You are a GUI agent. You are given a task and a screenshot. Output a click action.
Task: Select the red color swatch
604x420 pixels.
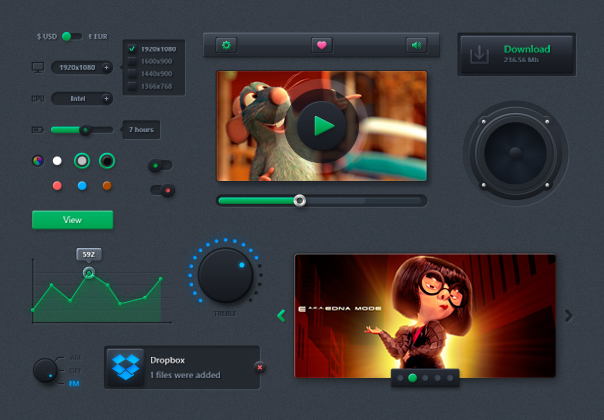click(57, 186)
